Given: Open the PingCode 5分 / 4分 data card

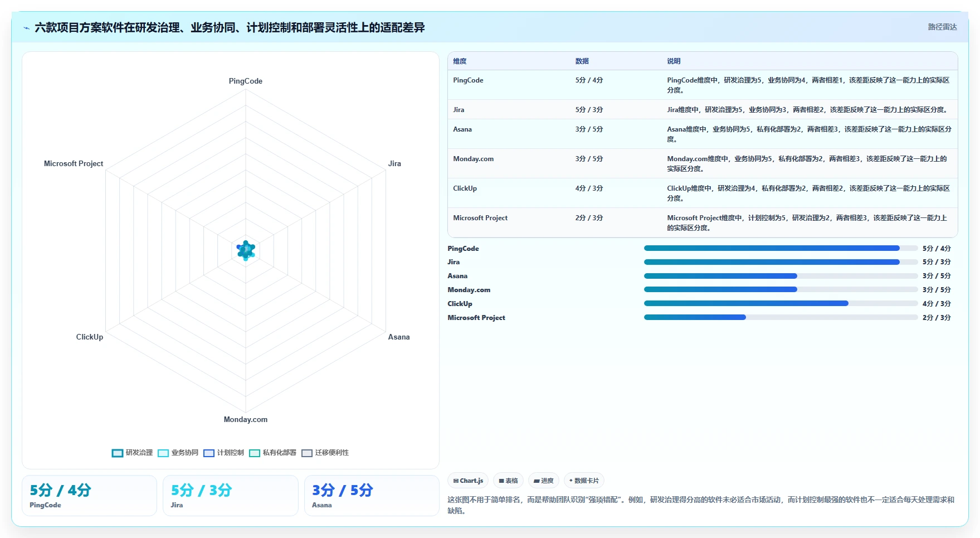Looking at the screenshot, I should (89, 496).
